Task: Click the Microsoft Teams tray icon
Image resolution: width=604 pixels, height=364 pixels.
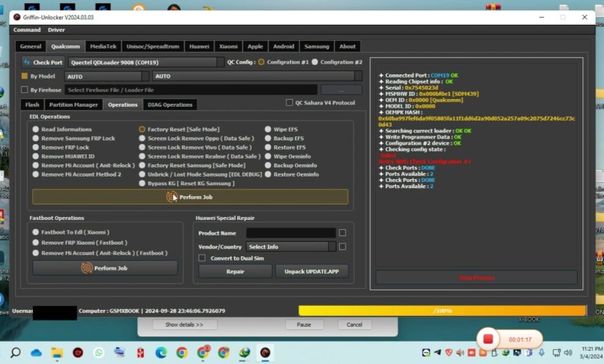Action: pos(529,352)
